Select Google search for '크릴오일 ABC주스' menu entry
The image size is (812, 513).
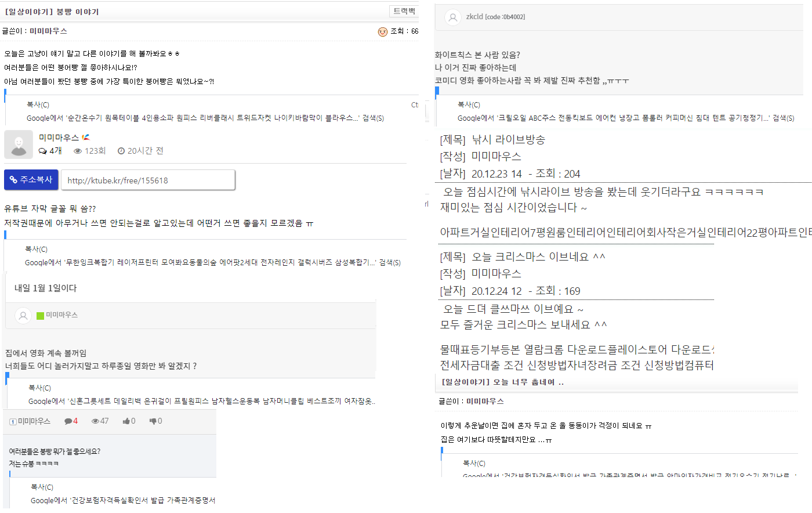point(625,118)
